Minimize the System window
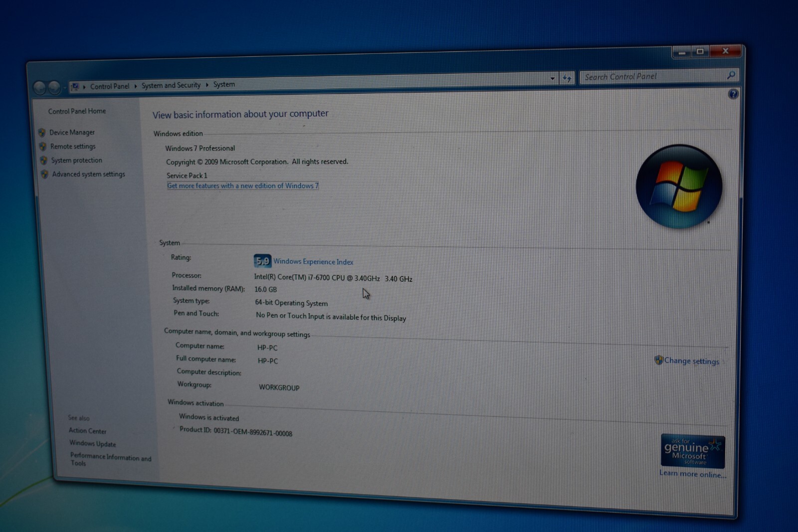798x532 pixels. click(681, 52)
